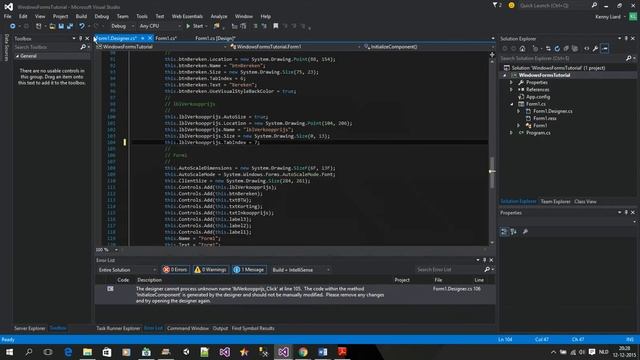Click the editor vertical scrollbar thumb
The height and width of the screenshot is (360, 640).
tap(492, 172)
